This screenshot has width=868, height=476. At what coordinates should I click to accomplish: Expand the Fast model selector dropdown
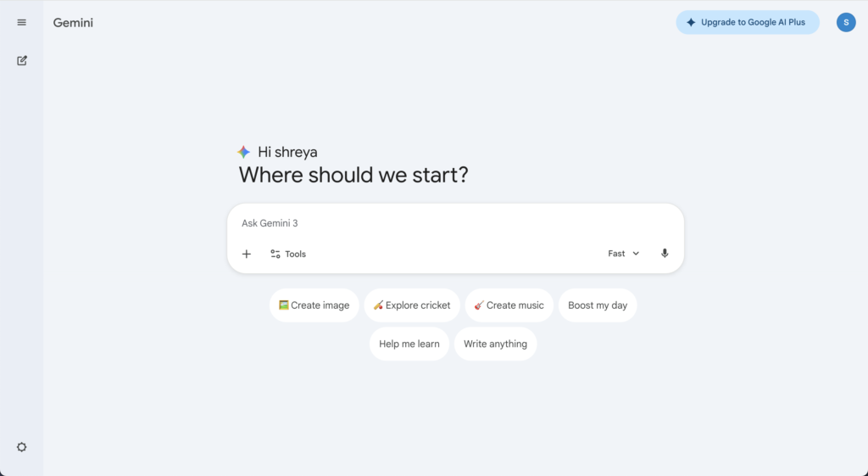(623, 254)
